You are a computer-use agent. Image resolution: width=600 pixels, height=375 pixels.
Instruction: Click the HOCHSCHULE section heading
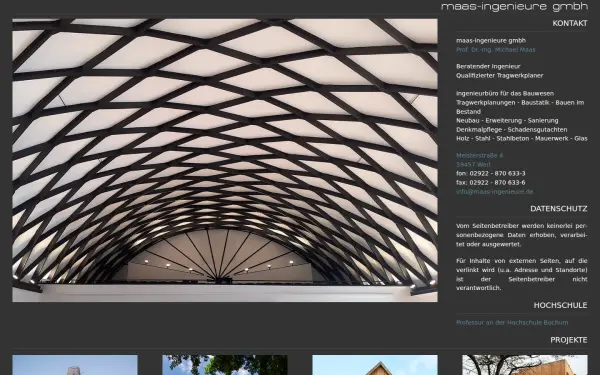pyautogui.click(x=560, y=305)
